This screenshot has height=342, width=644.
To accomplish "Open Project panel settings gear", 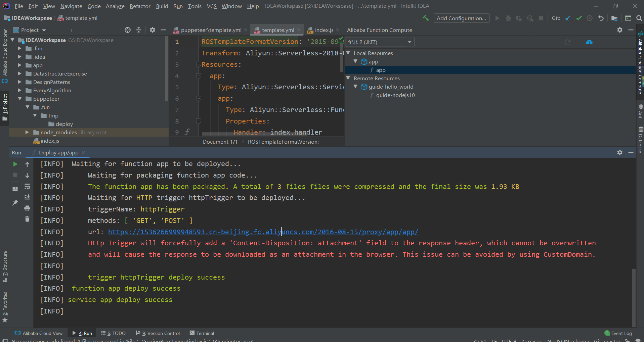I will 153,30.
